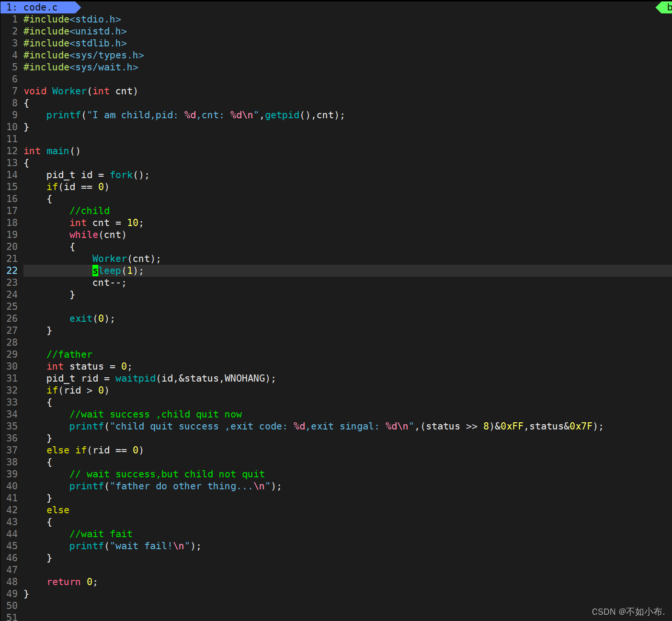Place cursor on '#include<stdio.h>' line
The image size is (672, 621).
[72, 19]
